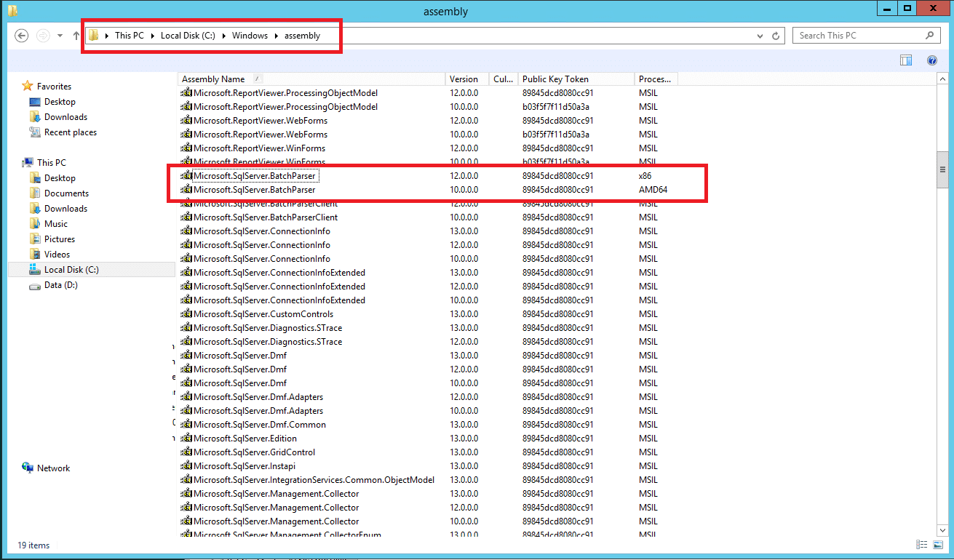This screenshot has height=560, width=954.
Task: Click the Favorites star icon
Action: click(x=28, y=87)
